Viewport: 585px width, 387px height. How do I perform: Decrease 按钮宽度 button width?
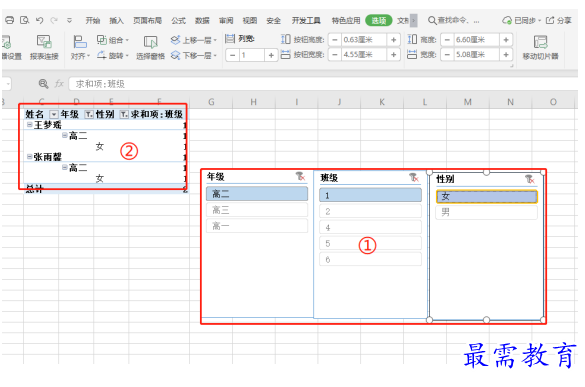[335, 55]
